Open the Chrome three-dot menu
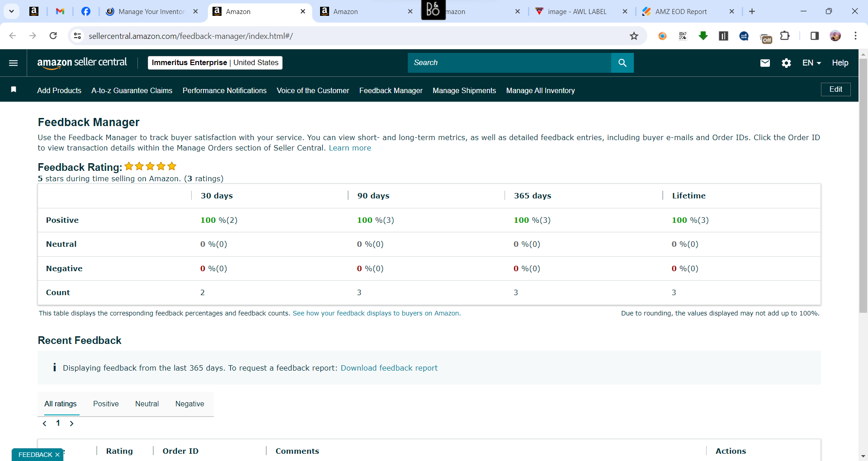 pyautogui.click(x=855, y=36)
